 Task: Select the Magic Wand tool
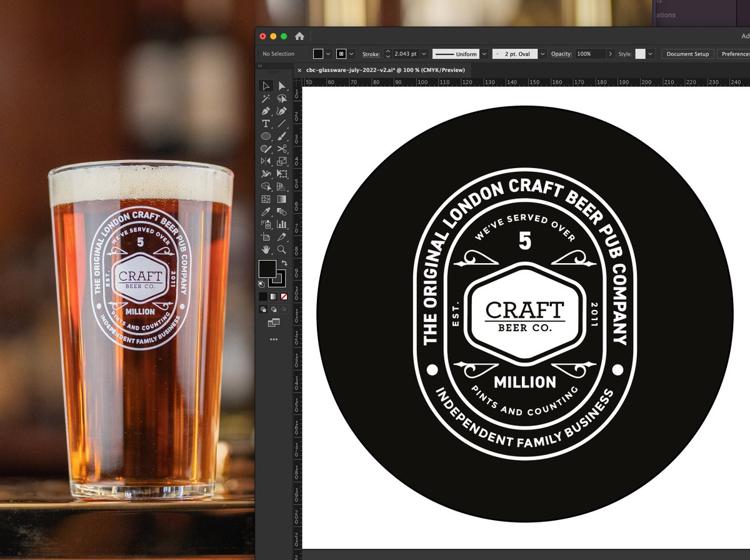pos(266,98)
